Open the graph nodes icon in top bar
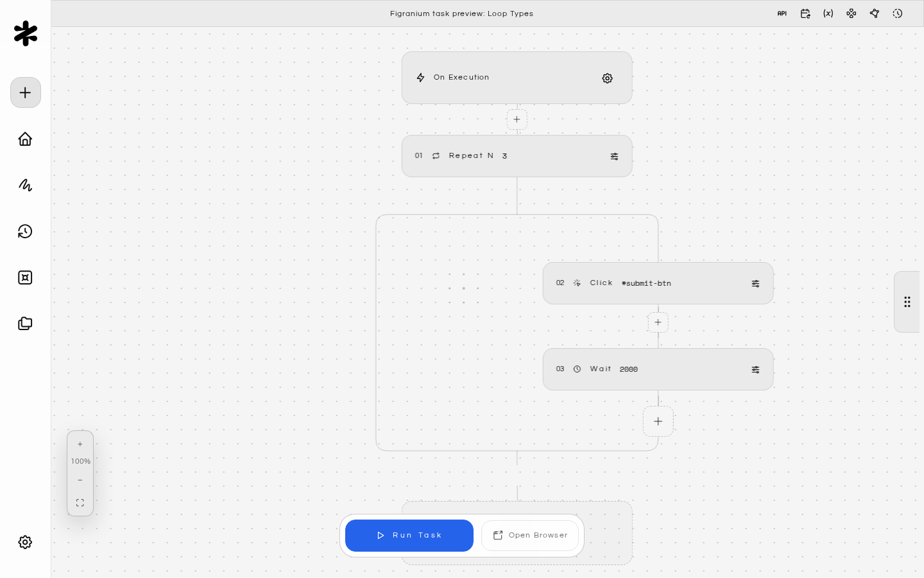The height and width of the screenshot is (578, 924). tap(875, 13)
